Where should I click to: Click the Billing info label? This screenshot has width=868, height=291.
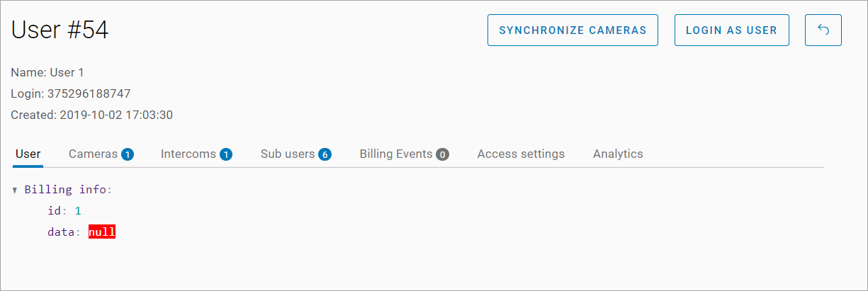click(68, 190)
